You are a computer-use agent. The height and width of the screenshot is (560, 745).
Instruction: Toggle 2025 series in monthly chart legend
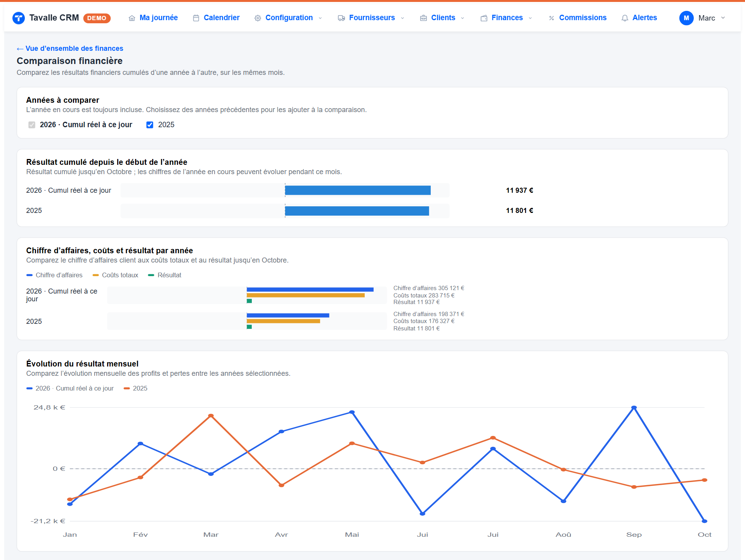pyautogui.click(x=135, y=388)
